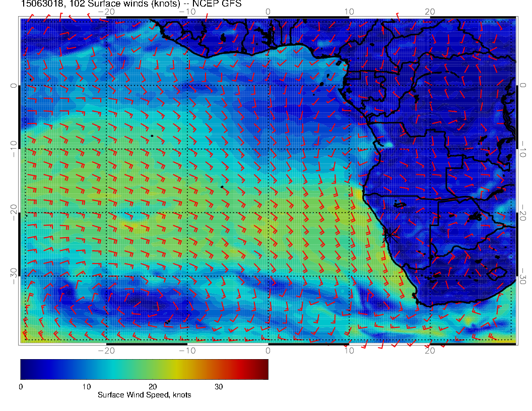Click the left axis "-30" latitude label
532x411 pixels.
click(x=14, y=276)
